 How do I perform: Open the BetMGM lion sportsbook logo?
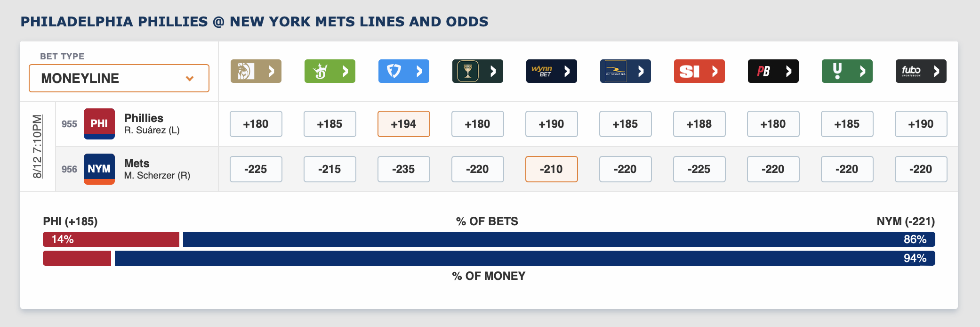pyautogui.click(x=256, y=71)
